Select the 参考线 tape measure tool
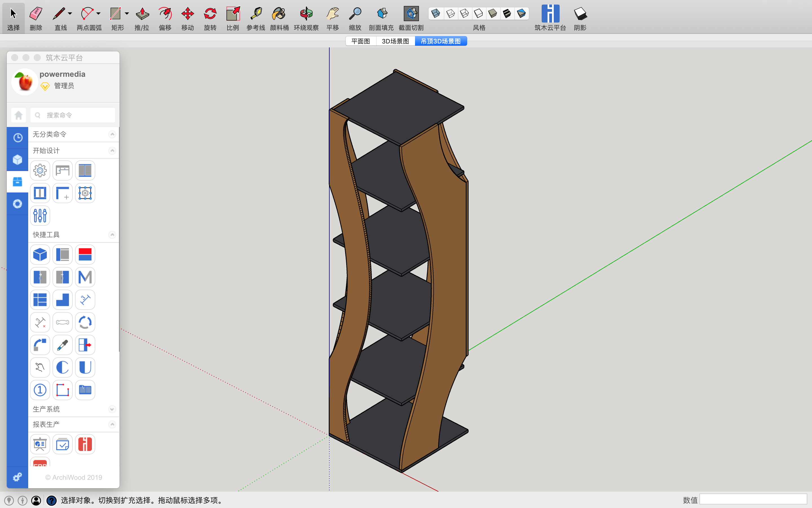The height and width of the screenshot is (508, 812). coord(256,18)
